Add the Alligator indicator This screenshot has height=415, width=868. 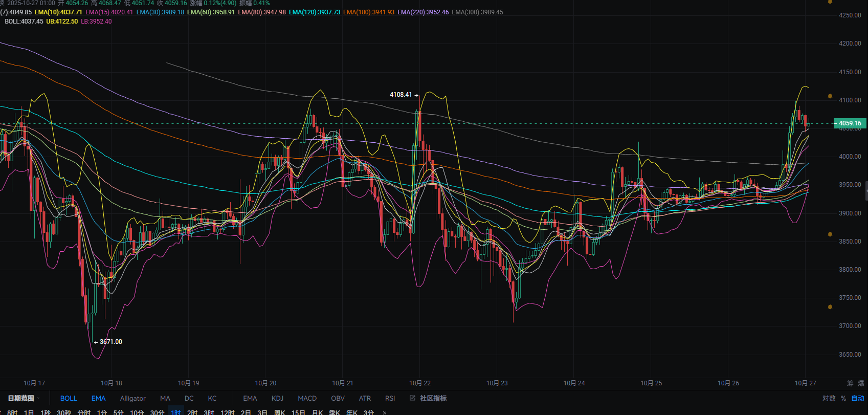[132, 398]
